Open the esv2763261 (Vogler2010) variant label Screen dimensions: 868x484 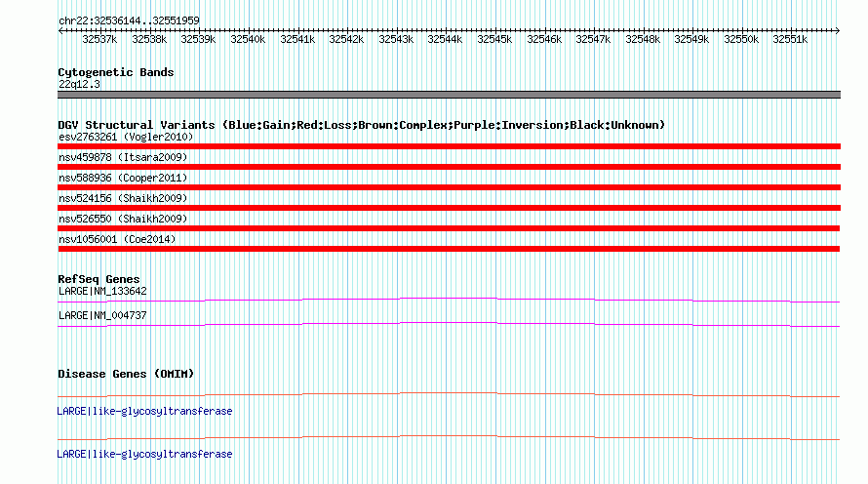pyautogui.click(x=126, y=137)
